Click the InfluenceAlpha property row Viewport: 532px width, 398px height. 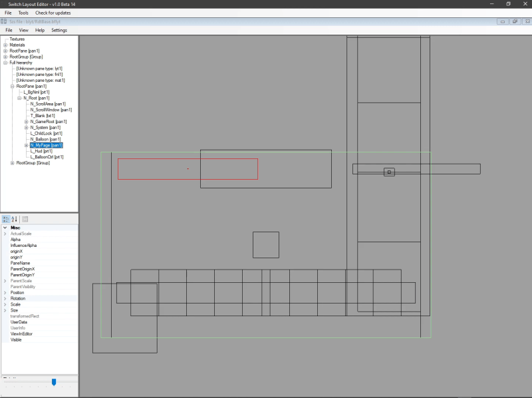pos(40,246)
